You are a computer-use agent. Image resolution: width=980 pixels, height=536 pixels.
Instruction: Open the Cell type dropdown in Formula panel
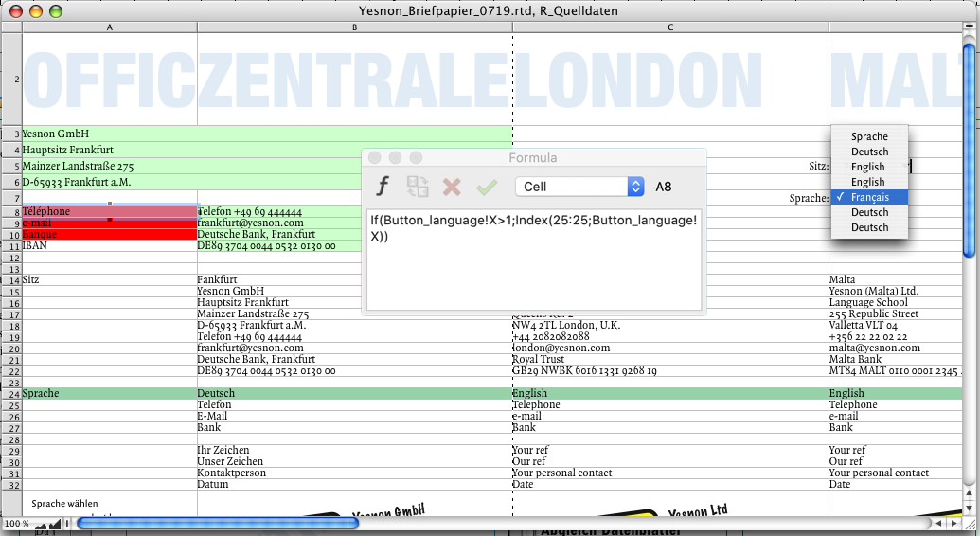pos(580,187)
